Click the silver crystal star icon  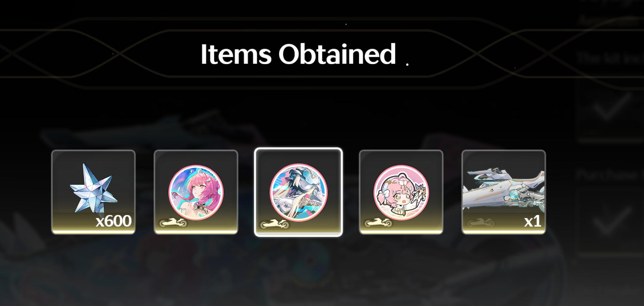pos(94,188)
